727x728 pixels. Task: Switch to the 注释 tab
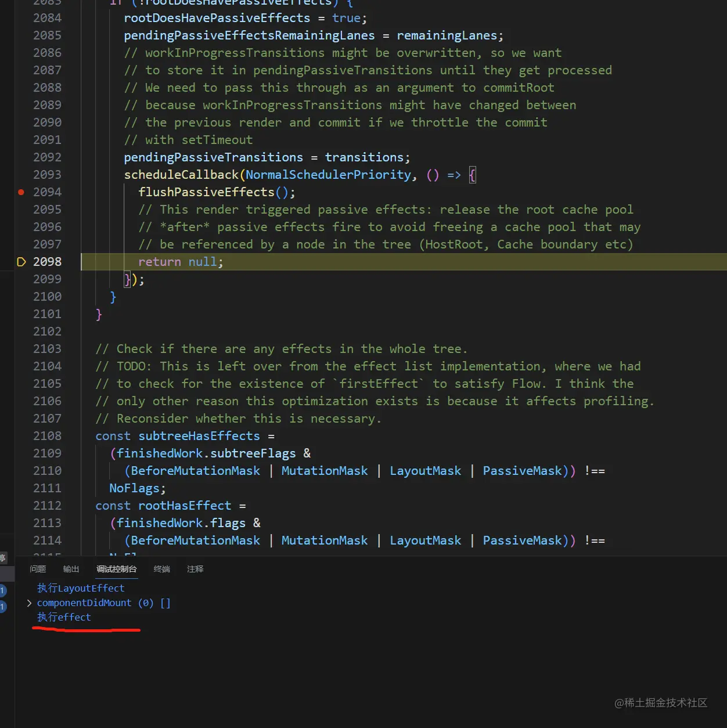coord(195,569)
